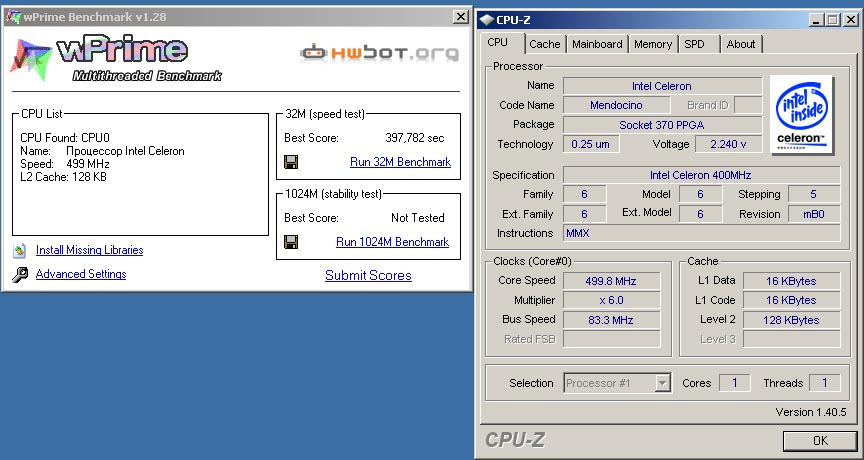
Task: Click the L1 Code value 16 KBytes
Action: pos(791,300)
